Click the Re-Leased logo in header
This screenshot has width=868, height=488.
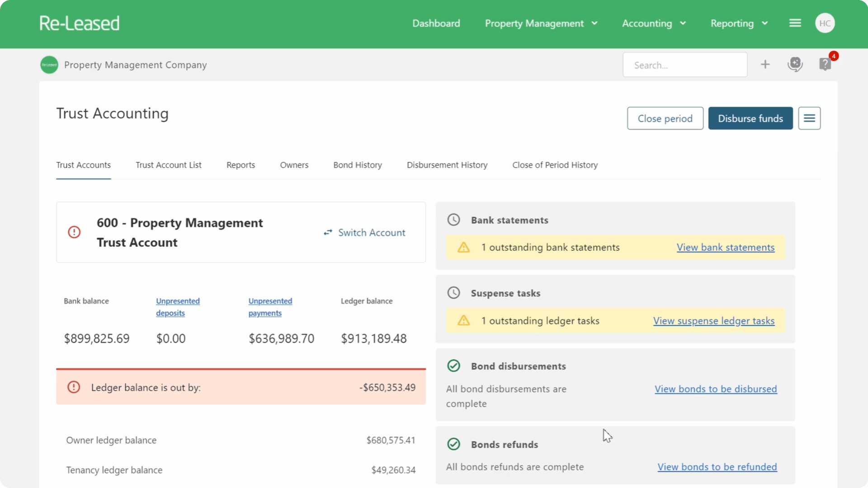79,23
